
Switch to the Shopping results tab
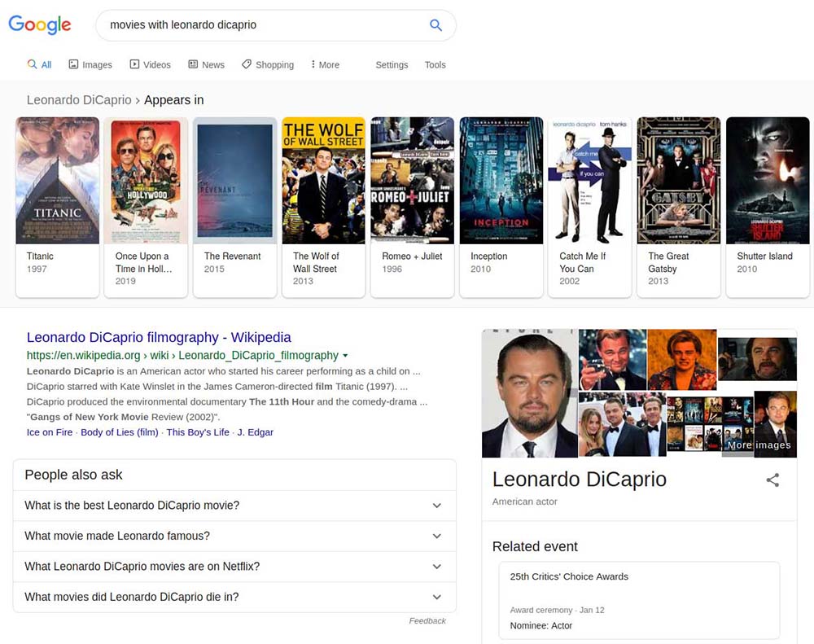[268, 64]
